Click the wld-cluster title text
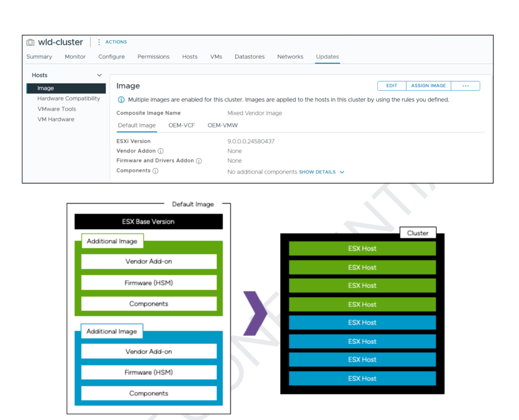Image resolution: width=519 pixels, height=420 pixels. click(x=61, y=42)
